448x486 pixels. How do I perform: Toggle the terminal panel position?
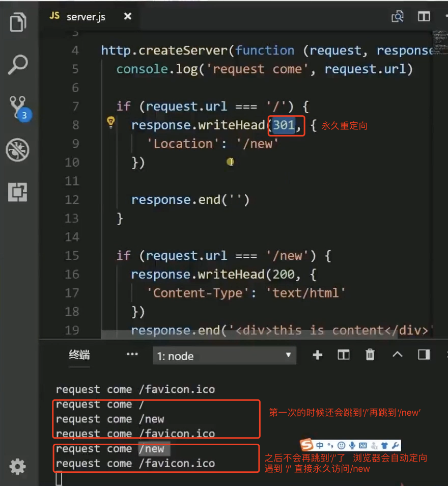(x=424, y=354)
